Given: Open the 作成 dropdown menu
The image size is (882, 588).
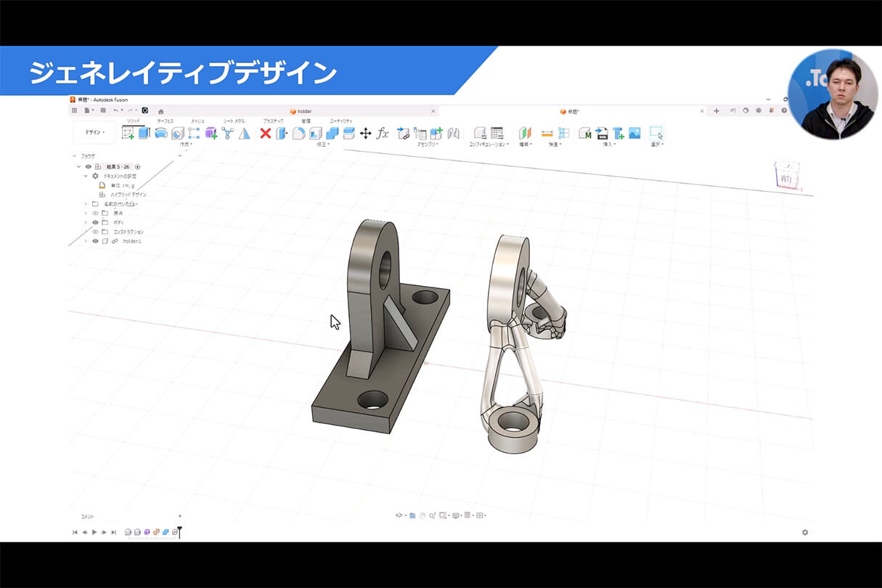Looking at the screenshot, I should coord(186,144).
